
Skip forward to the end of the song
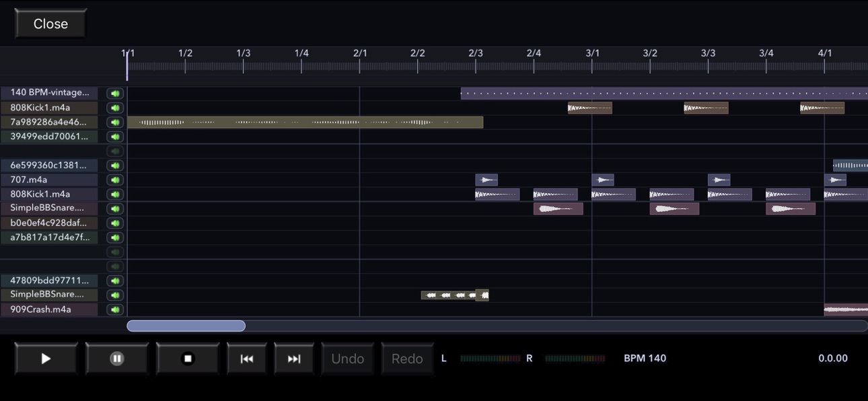click(x=294, y=359)
